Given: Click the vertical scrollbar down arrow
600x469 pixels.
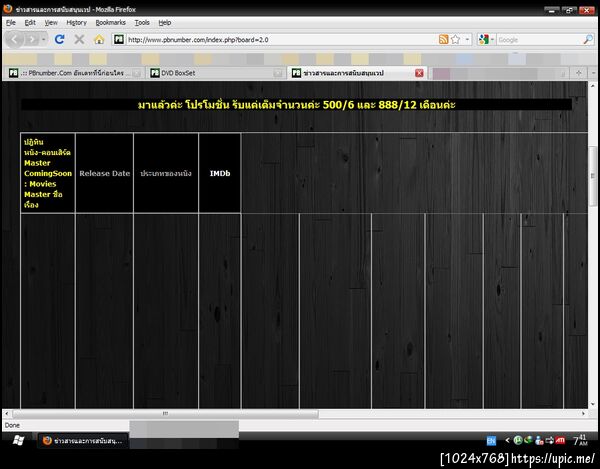Looking at the screenshot, I should pyautogui.click(x=593, y=404).
